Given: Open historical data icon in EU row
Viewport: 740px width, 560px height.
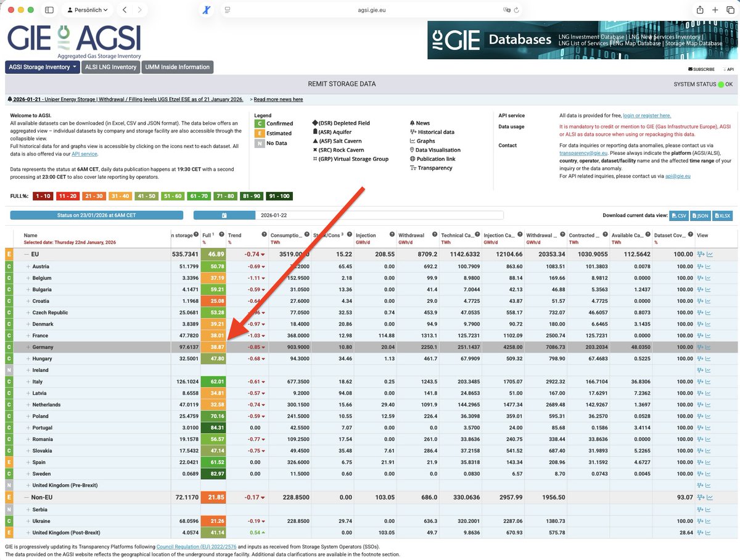Looking at the screenshot, I should (x=701, y=254).
